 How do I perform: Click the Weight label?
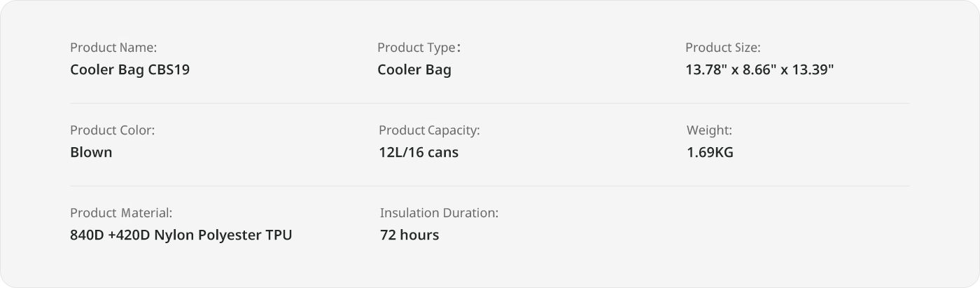tap(709, 130)
